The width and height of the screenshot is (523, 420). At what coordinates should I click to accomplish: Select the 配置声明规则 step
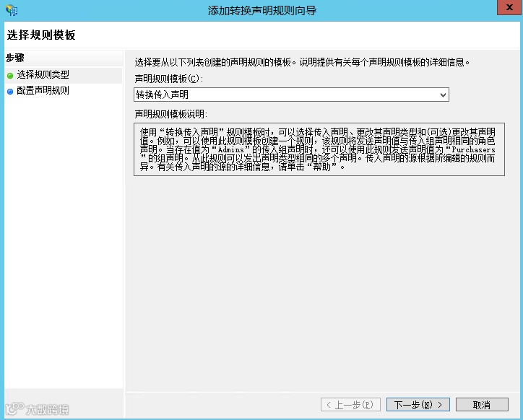(43, 91)
